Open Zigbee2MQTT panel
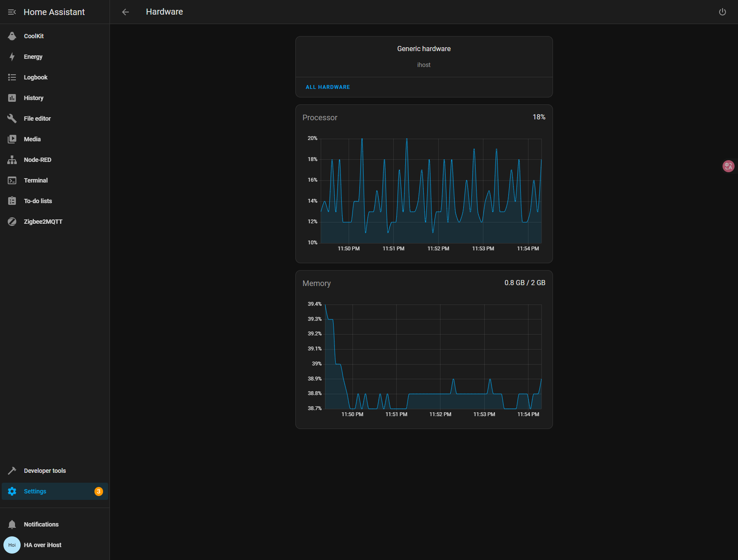The width and height of the screenshot is (738, 560). pyautogui.click(x=43, y=222)
